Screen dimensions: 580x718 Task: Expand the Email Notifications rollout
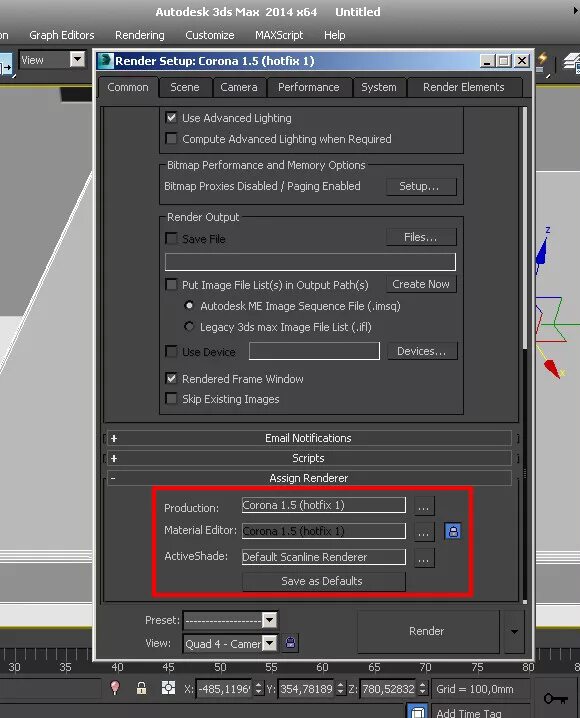pos(309,438)
